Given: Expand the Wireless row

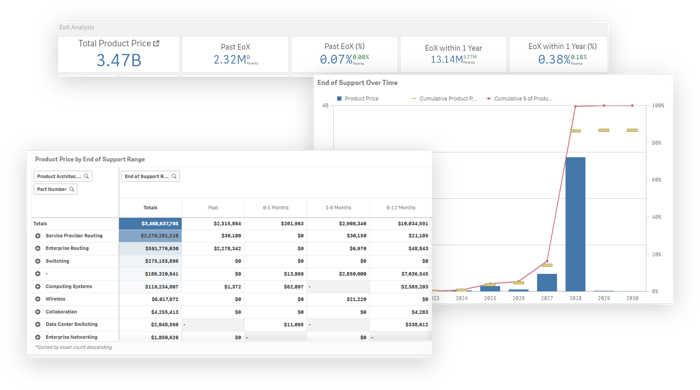Looking at the screenshot, I should [38, 299].
